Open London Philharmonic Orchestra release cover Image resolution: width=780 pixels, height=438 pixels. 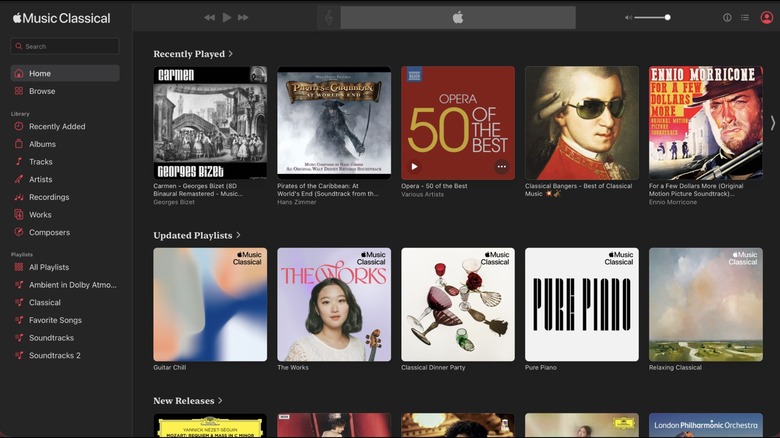pos(705,425)
